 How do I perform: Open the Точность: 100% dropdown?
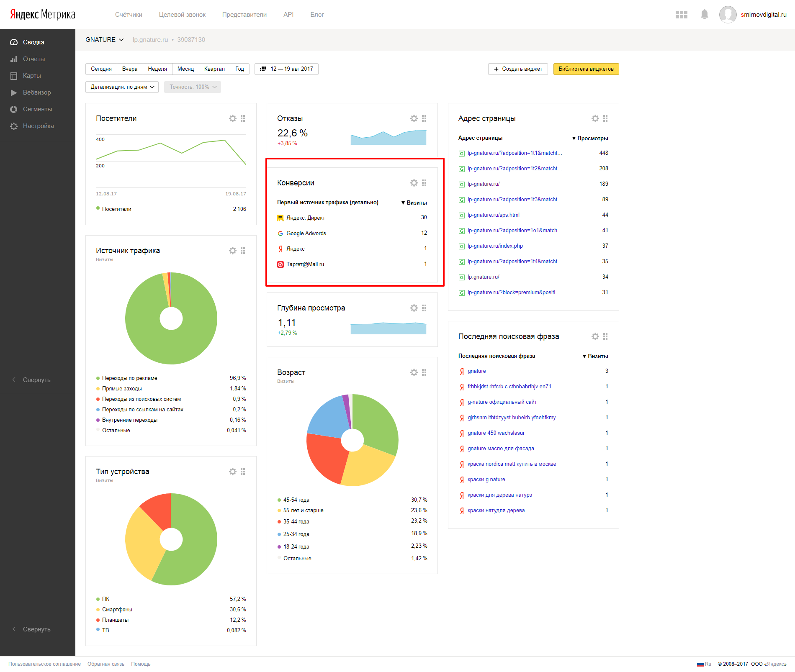[193, 87]
